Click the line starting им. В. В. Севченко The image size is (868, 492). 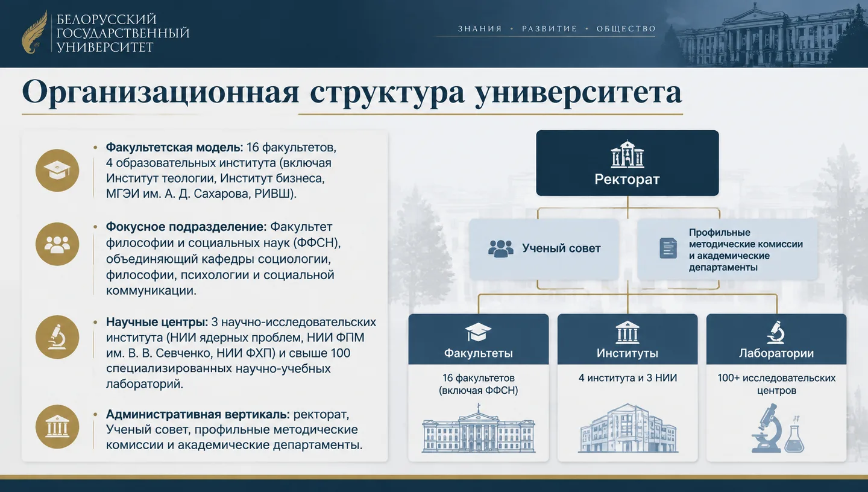228,353
